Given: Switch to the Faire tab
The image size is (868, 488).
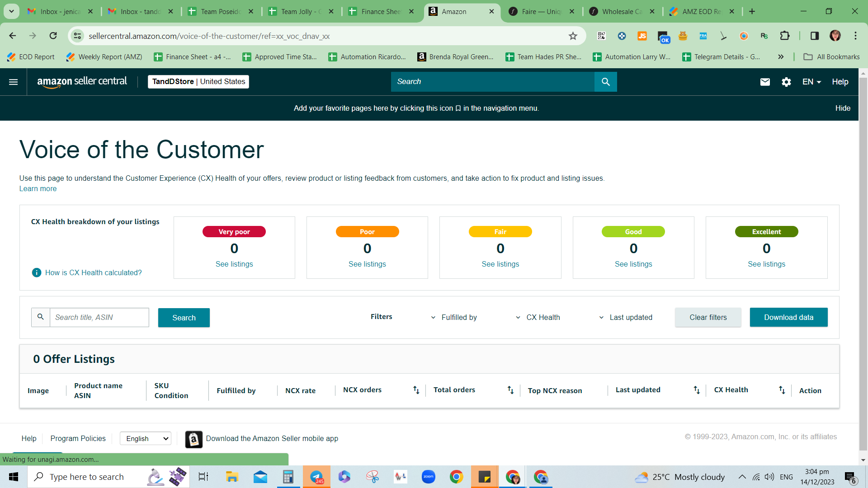Looking at the screenshot, I should click(541, 11).
